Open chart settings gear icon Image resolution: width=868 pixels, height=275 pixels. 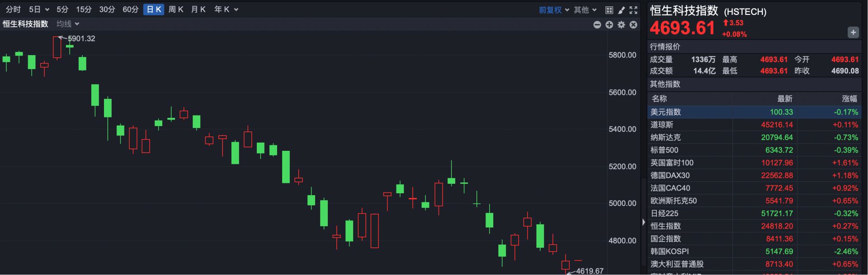coord(622,25)
